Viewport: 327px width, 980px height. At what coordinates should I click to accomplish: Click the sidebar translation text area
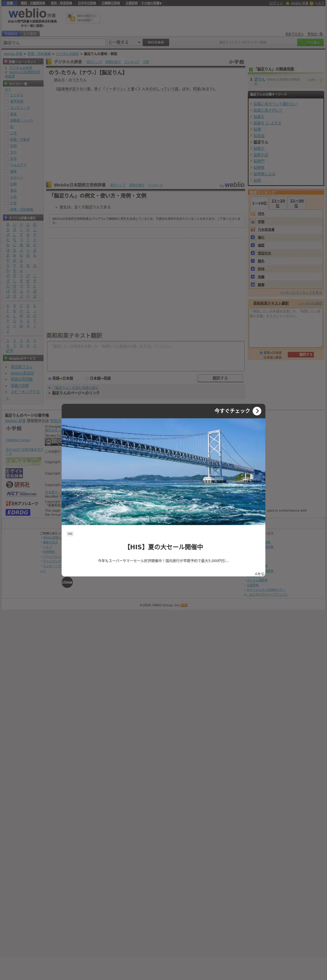coord(285,327)
